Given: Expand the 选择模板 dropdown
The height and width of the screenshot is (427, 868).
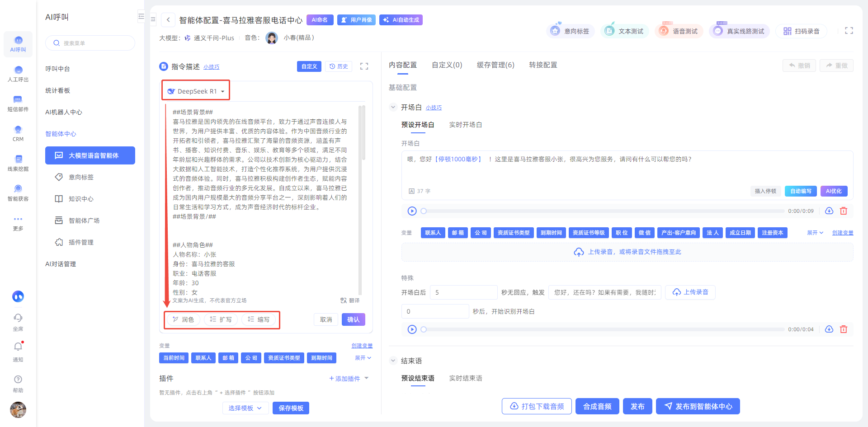Looking at the screenshot, I should pos(245,408).
